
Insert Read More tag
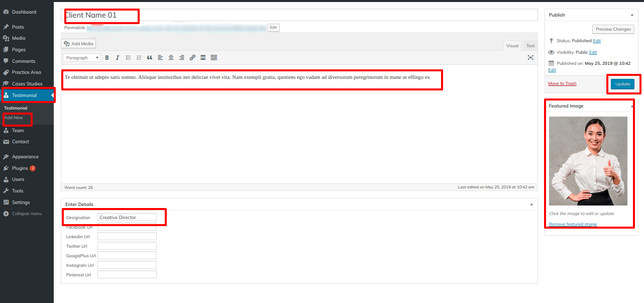pyautogui.click(x=203, y=58)
